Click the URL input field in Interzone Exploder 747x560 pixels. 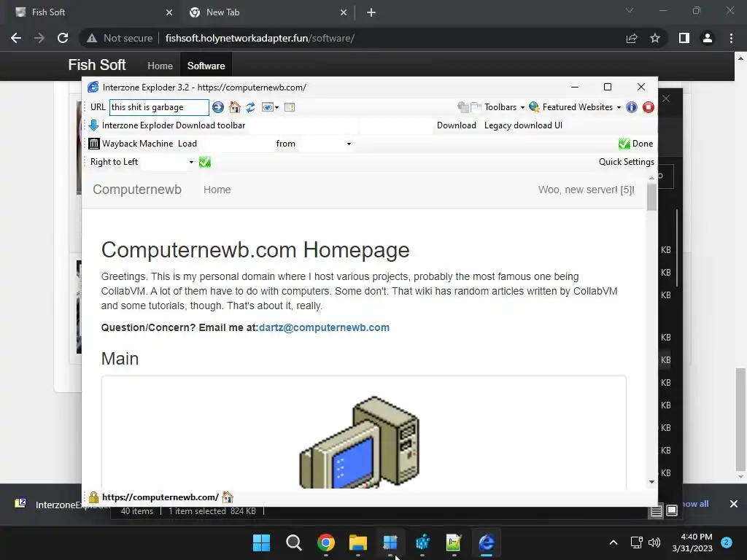coord(159,107)
